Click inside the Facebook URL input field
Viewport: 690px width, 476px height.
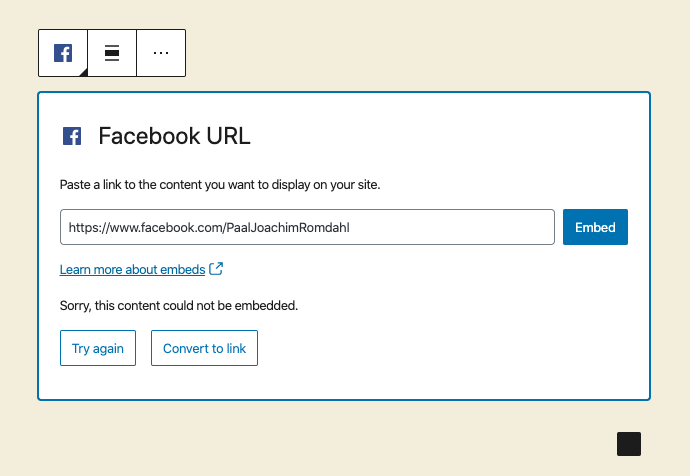pos(307,227)
